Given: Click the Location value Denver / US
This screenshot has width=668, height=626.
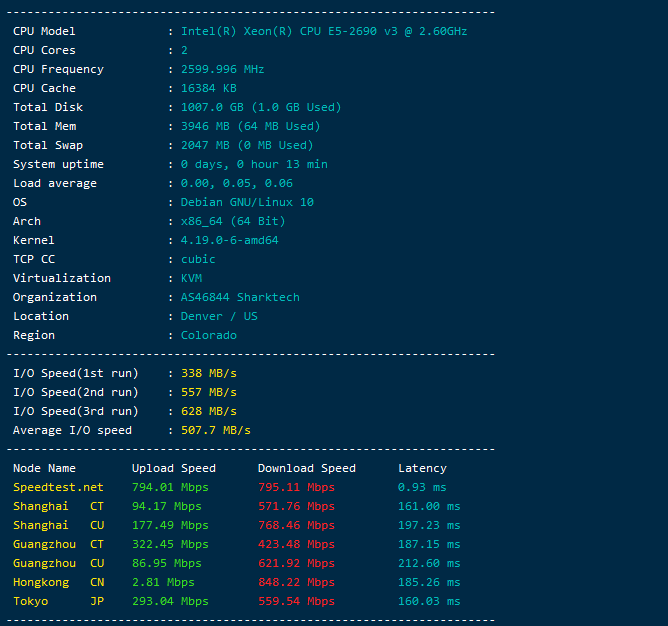Looking at the screenshot, I should coord(219,316).
